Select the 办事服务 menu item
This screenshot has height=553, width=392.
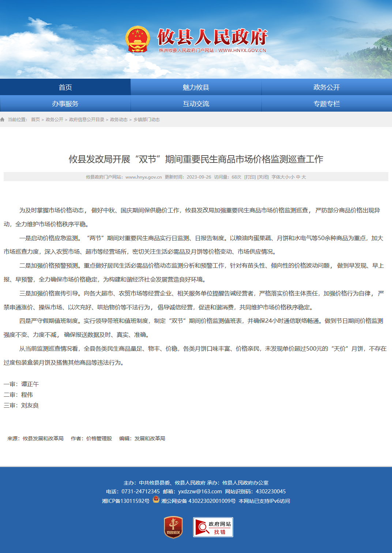65,104
